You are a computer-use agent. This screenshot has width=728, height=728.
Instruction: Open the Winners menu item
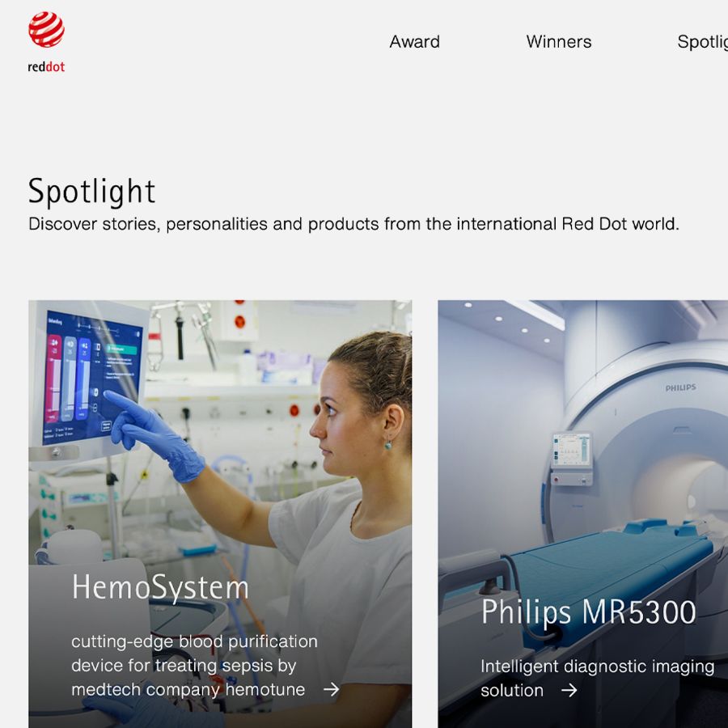point(558,42)
